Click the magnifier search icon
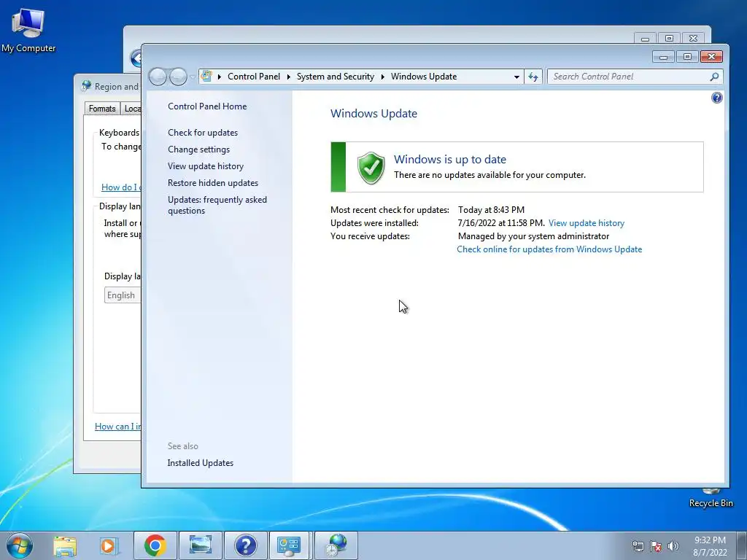This screenshot has height=560, width=747. pyautogui.click(x=714, y=77)
